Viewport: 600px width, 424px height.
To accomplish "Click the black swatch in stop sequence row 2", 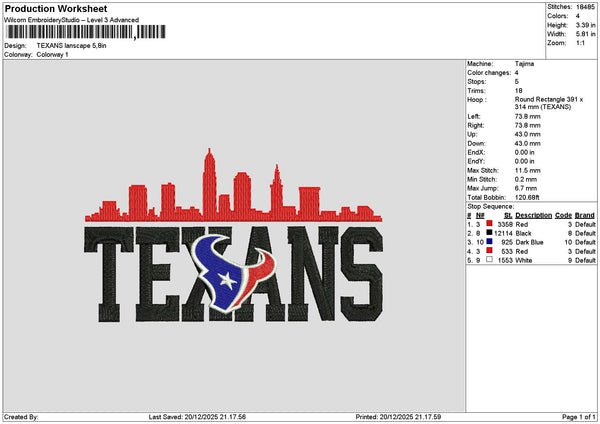I will coord(489,232).
